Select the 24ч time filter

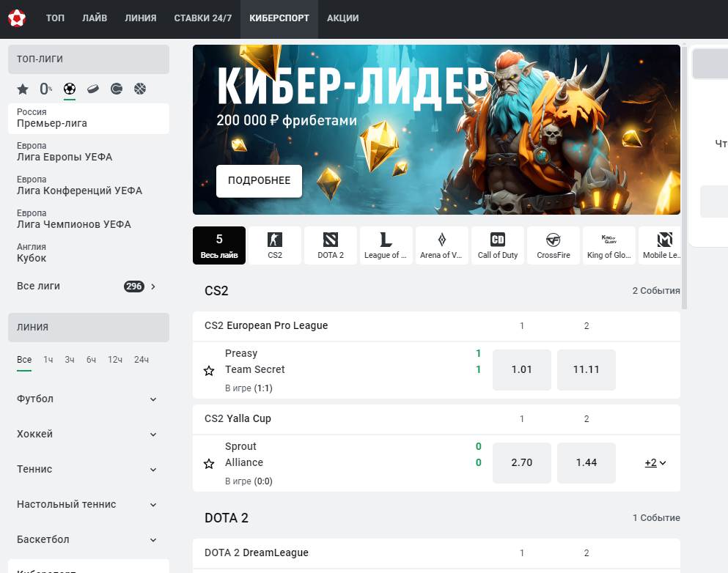(x=141, y=360)
